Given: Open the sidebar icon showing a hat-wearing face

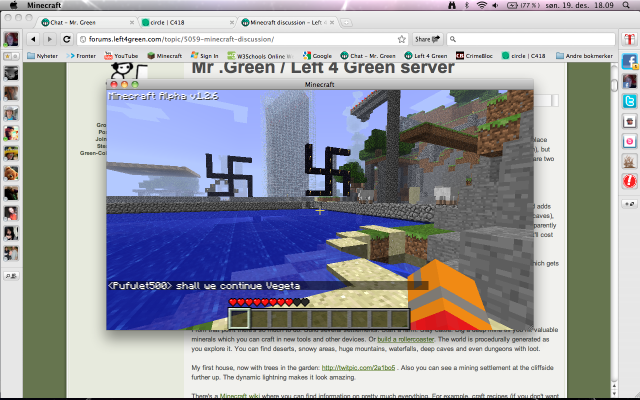Looking at the screenshot, I should click(x=629, y=121).
